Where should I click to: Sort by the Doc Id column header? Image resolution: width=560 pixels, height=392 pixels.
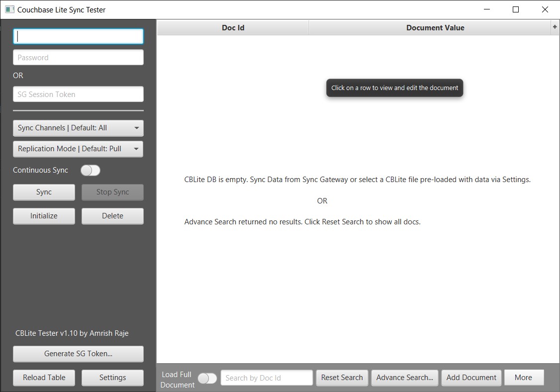pyautogui.click(x=233, y=28)
